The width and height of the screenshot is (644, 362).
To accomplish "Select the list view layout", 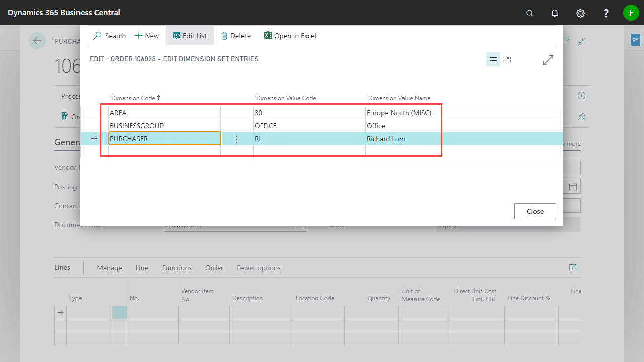I will click(x=493, y=59).
